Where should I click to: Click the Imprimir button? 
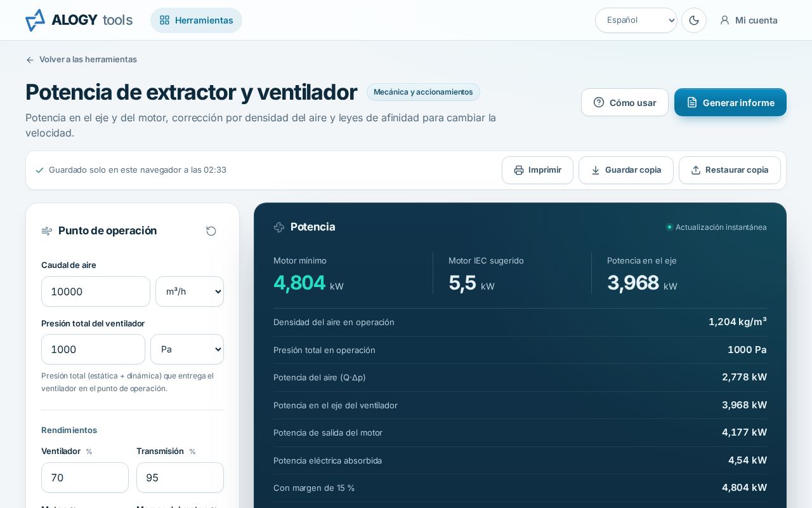[x=537, y=170]
